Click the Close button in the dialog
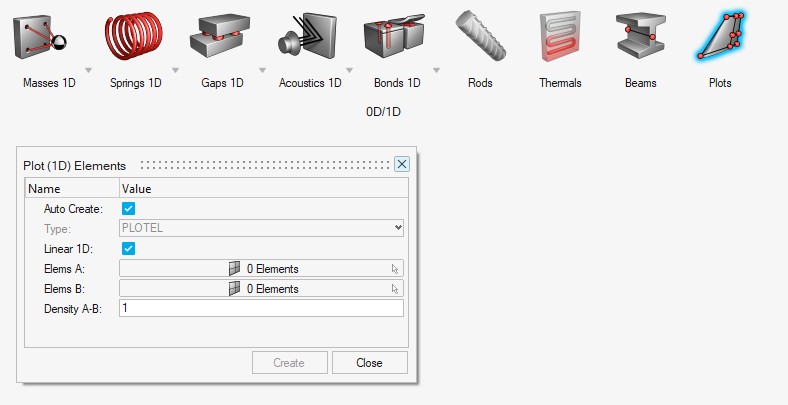This screenshot has height=405, width=788. click(369, 363)
